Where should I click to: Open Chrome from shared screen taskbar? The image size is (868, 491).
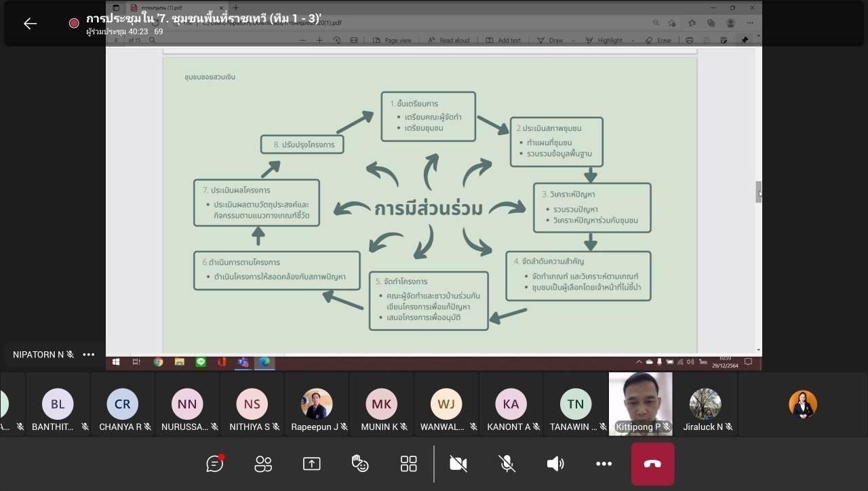click(x=158, y=362)
